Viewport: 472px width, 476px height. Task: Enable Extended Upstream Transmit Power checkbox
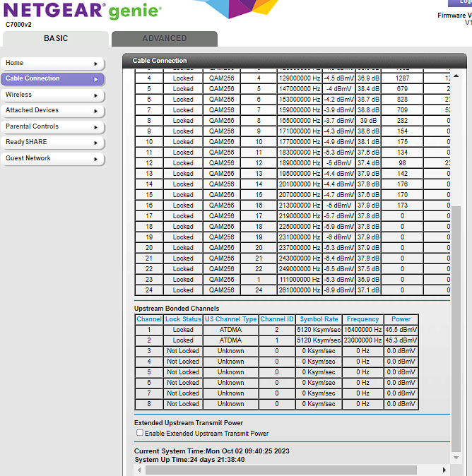[140, 433]
